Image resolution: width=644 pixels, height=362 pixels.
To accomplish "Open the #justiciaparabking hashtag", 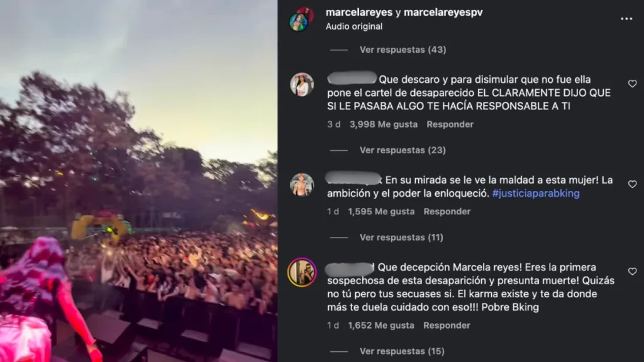I will pyautogui.click(x=536, y=194).
